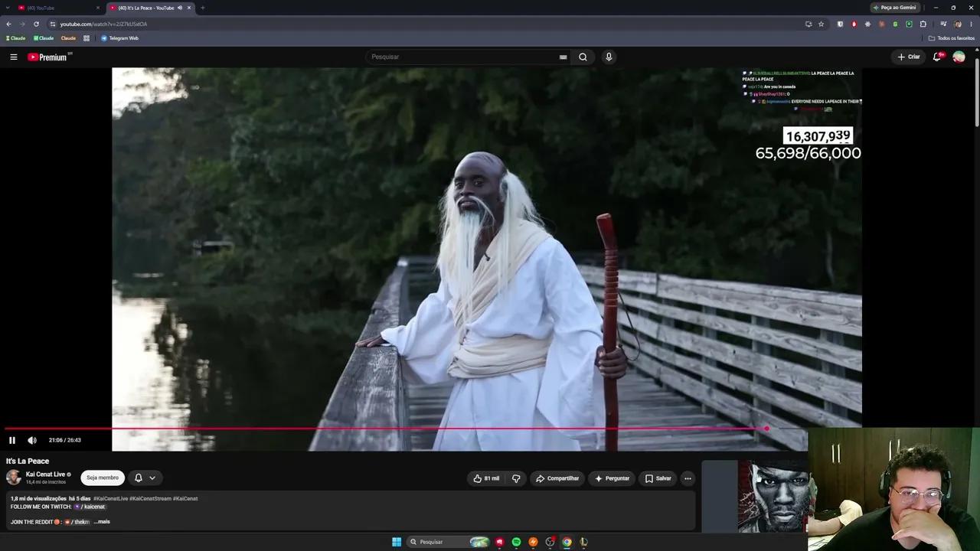Viewport: 980px width, 551px height.
Task: Dislike the video
Action: [x=516, y=478]
